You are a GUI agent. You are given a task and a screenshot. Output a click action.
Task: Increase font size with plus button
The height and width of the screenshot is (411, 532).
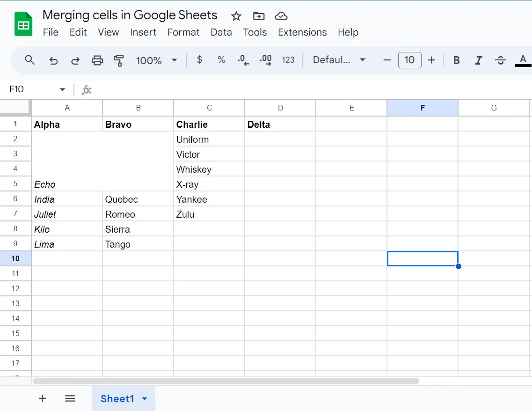point(431,60)
